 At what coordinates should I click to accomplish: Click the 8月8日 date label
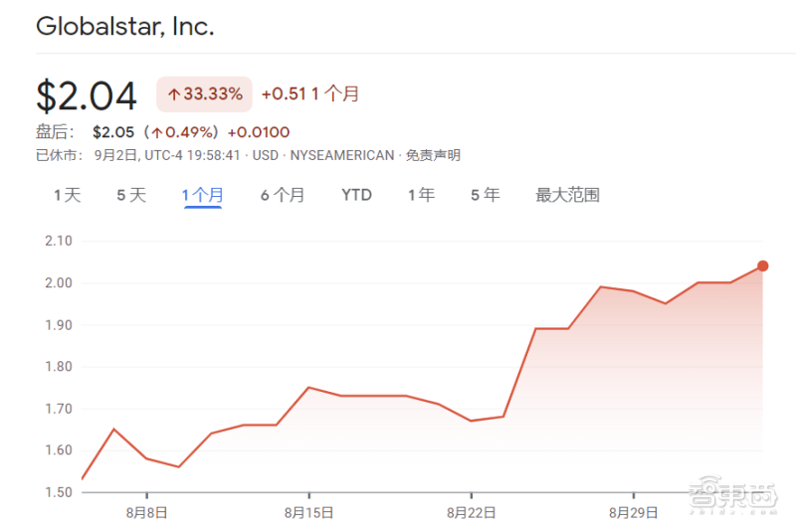click(x=147, y=513)
